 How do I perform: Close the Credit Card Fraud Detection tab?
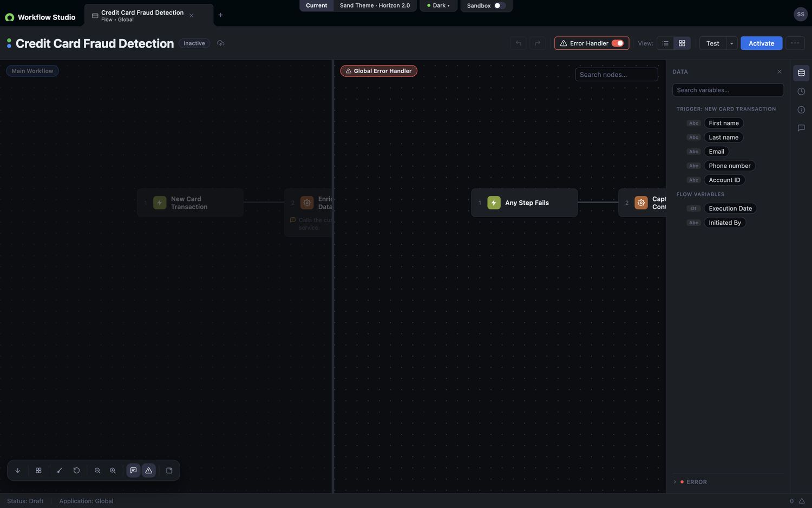tap(191, 16)
